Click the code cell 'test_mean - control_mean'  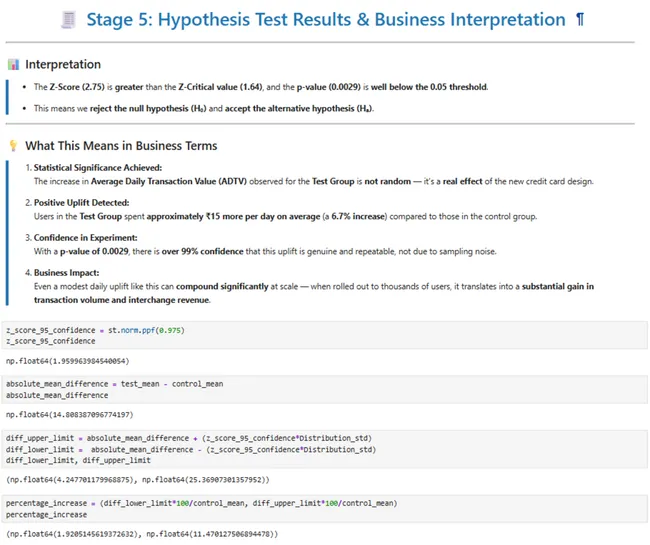(x=324, y=389)
